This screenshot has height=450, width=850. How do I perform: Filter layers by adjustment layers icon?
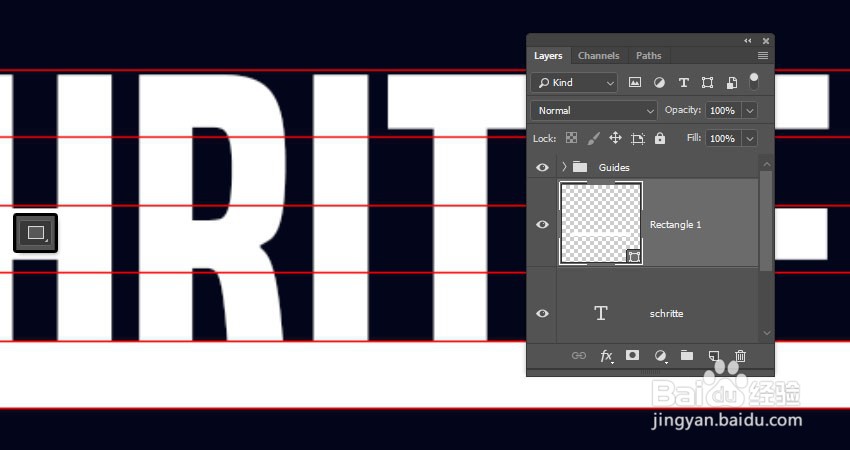coord(659,82)
